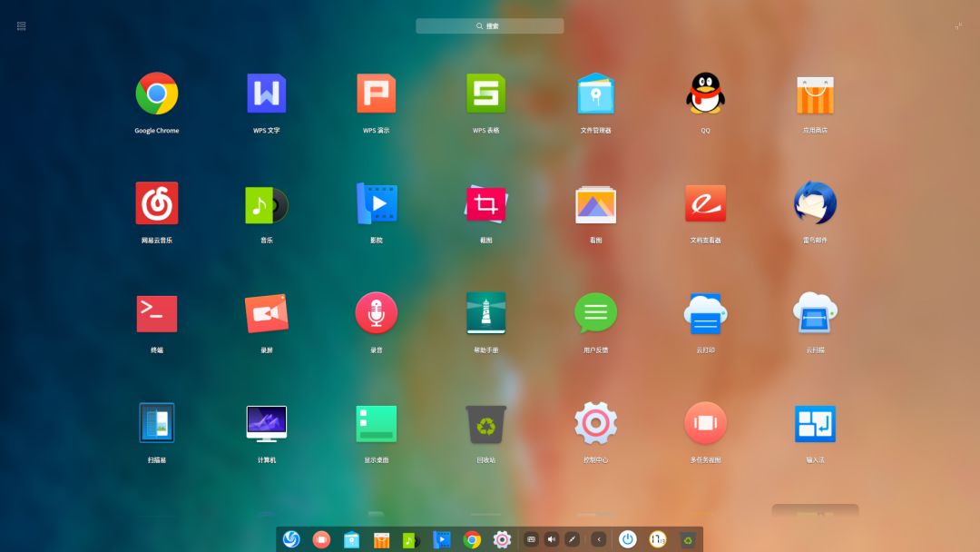Open the 用户反馈 feedback app
The image size is (980, 552).
pos(595,312)
